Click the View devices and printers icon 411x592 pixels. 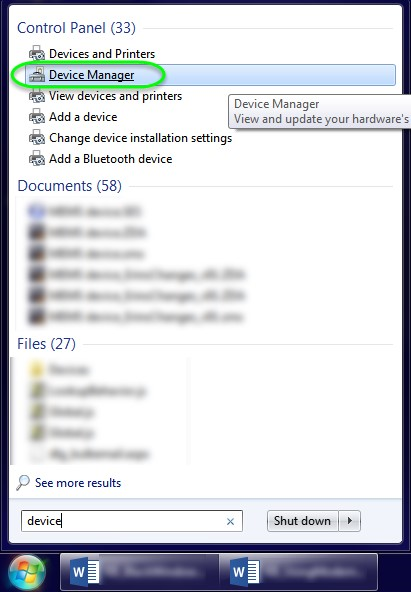[37, 96]
